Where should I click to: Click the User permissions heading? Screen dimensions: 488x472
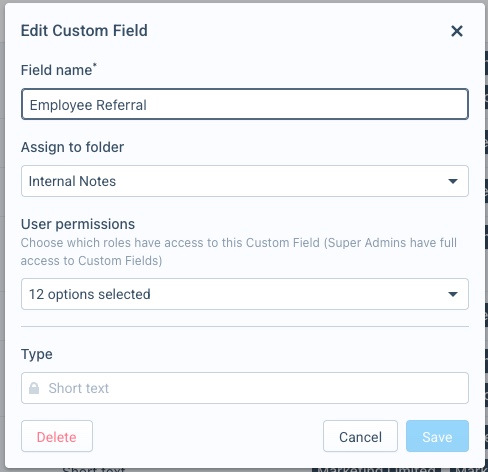tap(78, 224)
